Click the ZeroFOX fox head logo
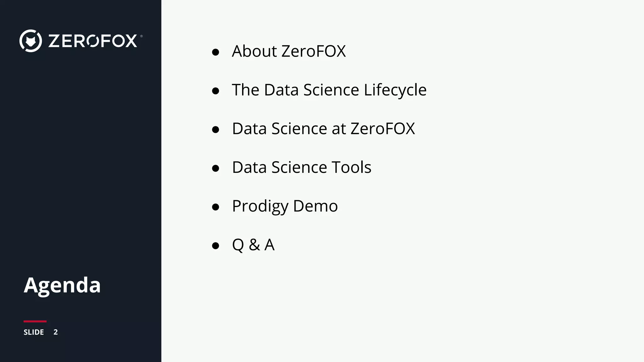 (31, 41)
